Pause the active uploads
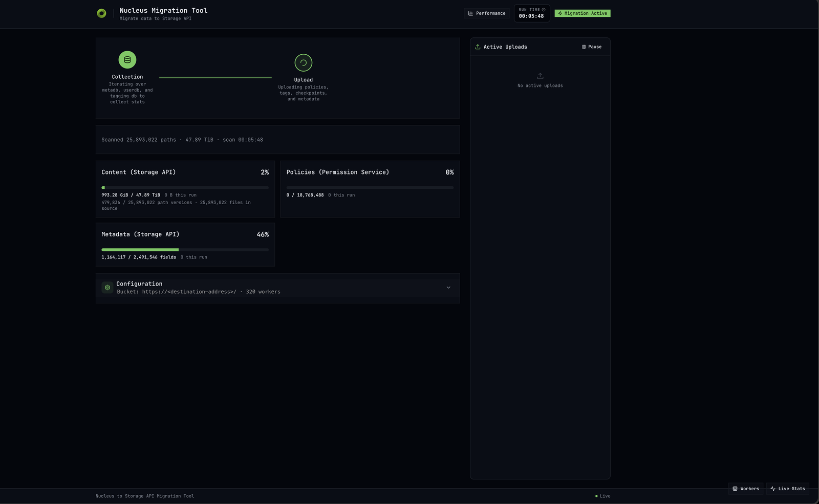This screenshot has width=819, height=504. 592,47
